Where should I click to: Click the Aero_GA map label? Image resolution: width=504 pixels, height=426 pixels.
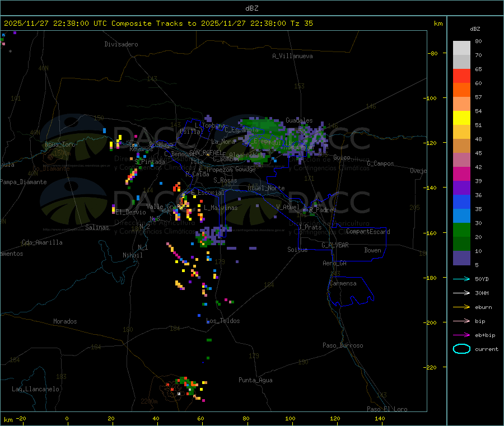click(335, 264)
